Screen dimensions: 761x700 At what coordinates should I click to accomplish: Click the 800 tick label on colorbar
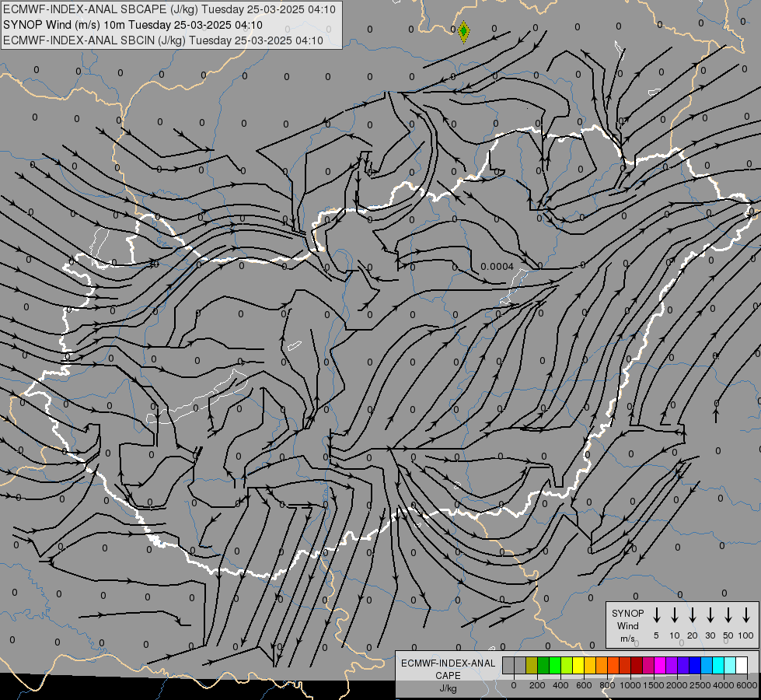click(x=607, y=685)
